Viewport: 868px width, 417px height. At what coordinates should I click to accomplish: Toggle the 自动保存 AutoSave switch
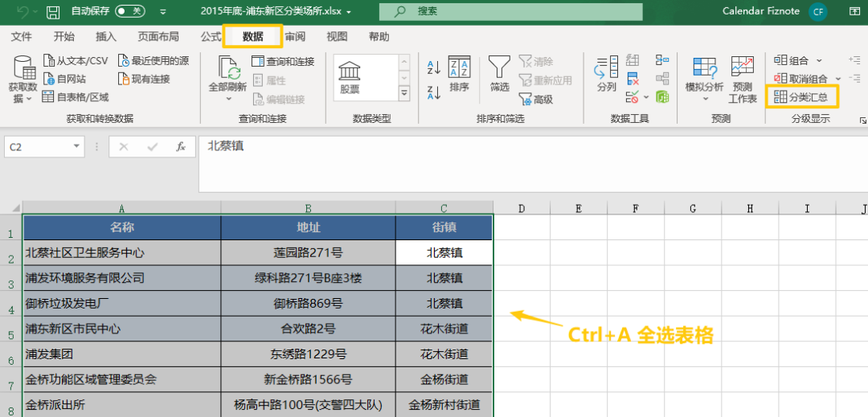[x=129, y=11]
